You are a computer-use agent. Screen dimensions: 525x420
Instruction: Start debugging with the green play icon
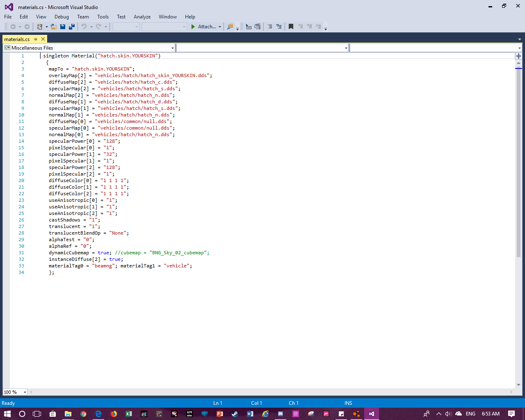pyautogui.click(x=193, y=27)
